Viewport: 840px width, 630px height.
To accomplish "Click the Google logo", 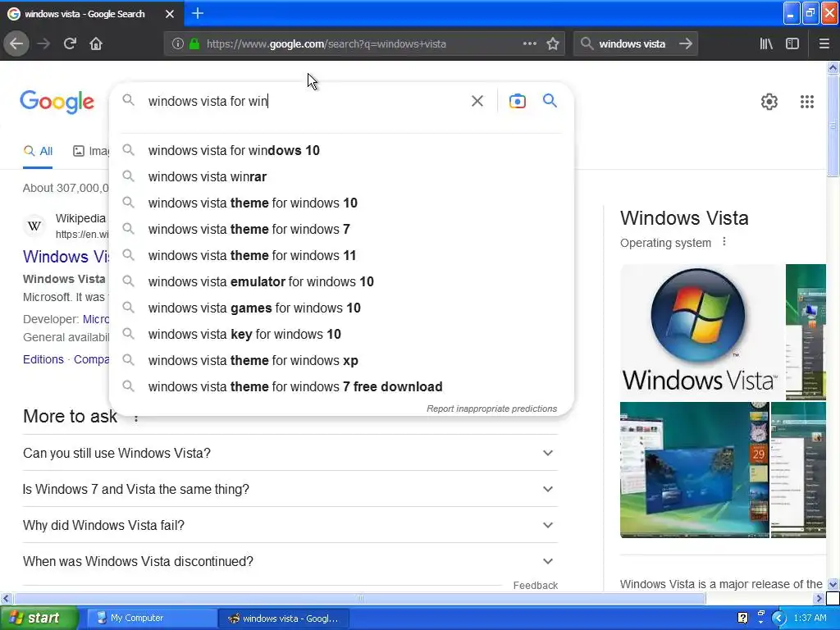I will click(x=57, y=101).
